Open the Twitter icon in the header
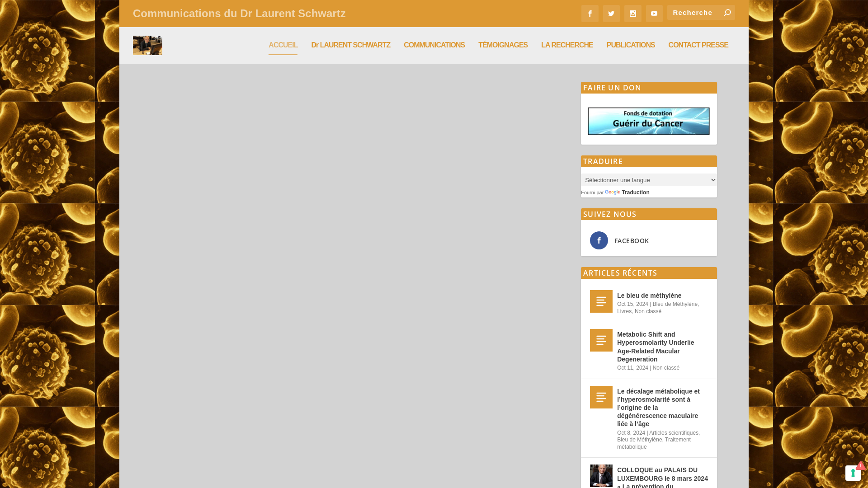 (611, 14)
